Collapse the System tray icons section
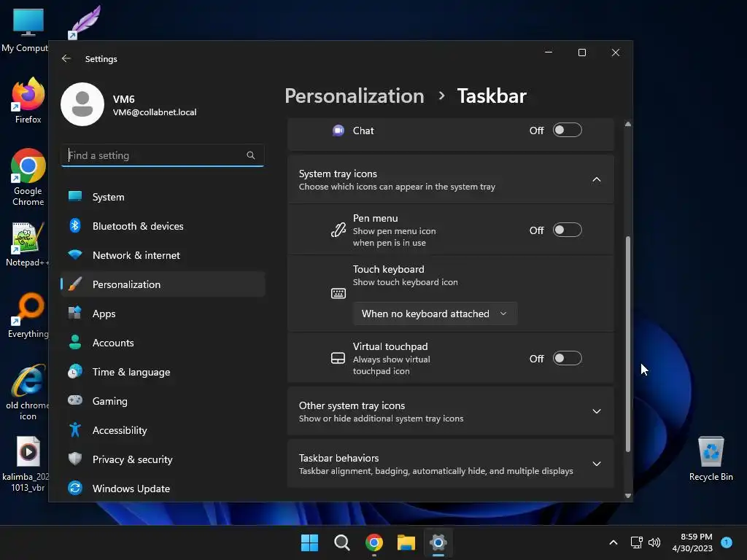Image resolution: width=747 pixels, height=560 pixels. click(597, 179)
